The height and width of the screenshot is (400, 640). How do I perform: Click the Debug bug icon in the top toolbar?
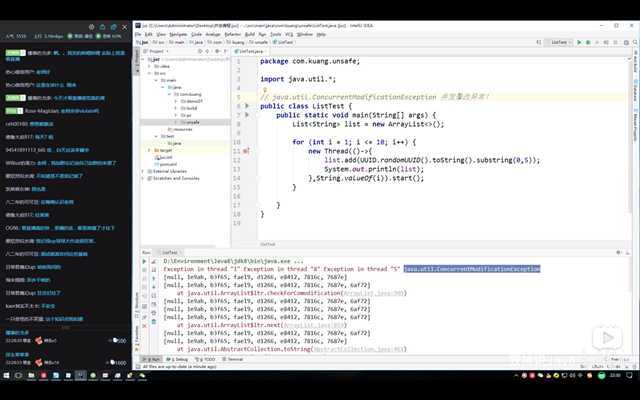589,43
